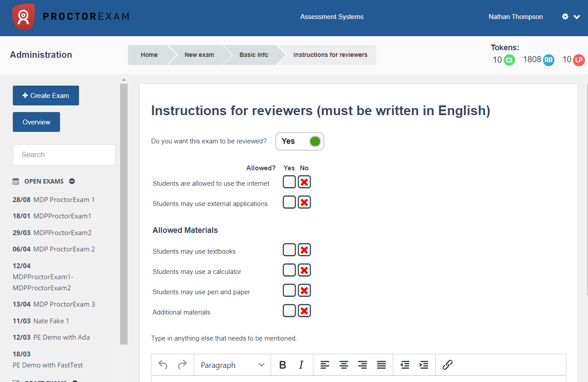Screen dimensions: 588x382
Task: Check Yes for internet use allowed
Action: pos(290,182)
